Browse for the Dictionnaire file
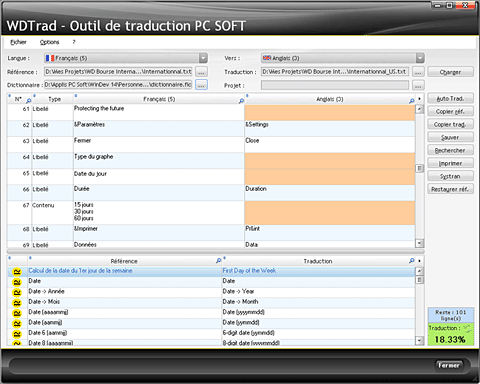480x384 pixels. (201, 85)
